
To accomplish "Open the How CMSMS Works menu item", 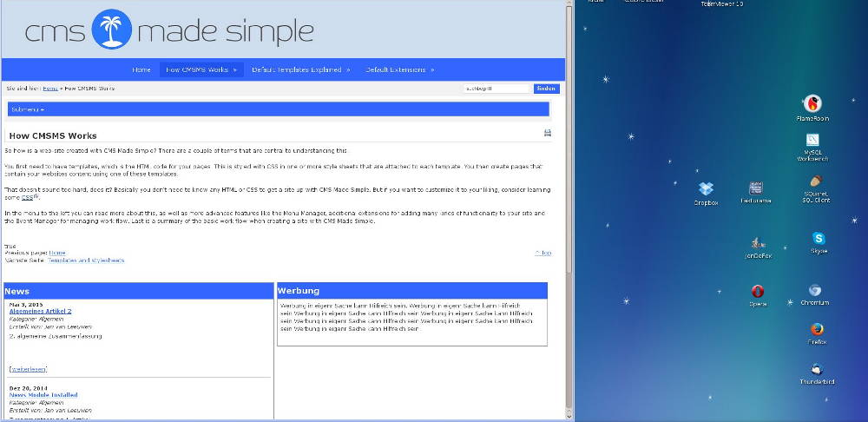I will 201,69.
